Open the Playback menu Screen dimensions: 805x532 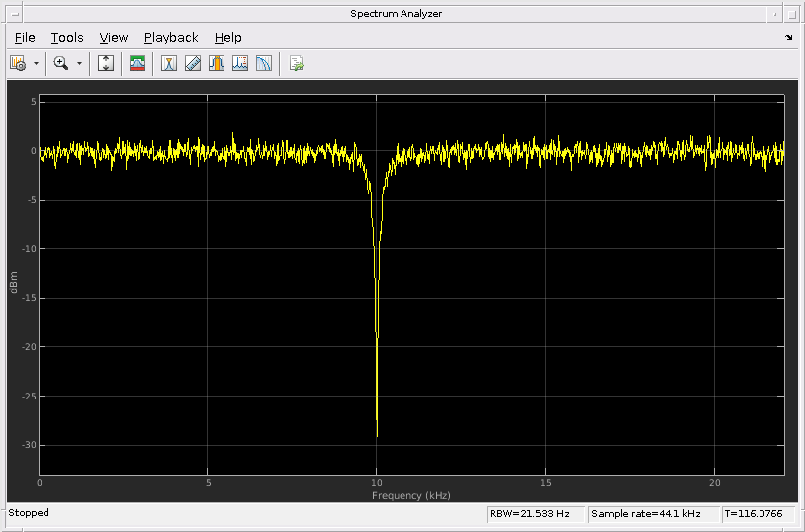point(171,38)
